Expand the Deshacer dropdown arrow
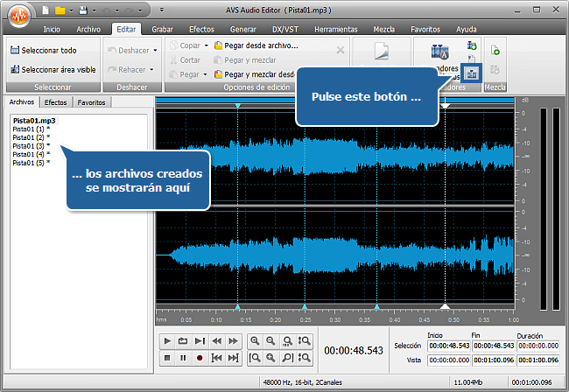The image size is (569, 392). tap(155, 51)
